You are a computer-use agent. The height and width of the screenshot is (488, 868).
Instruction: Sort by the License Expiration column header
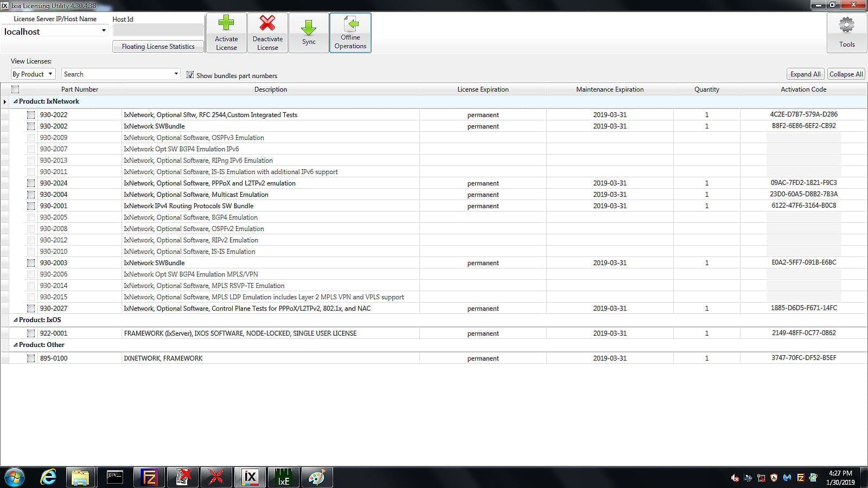(x=483, y=89)
